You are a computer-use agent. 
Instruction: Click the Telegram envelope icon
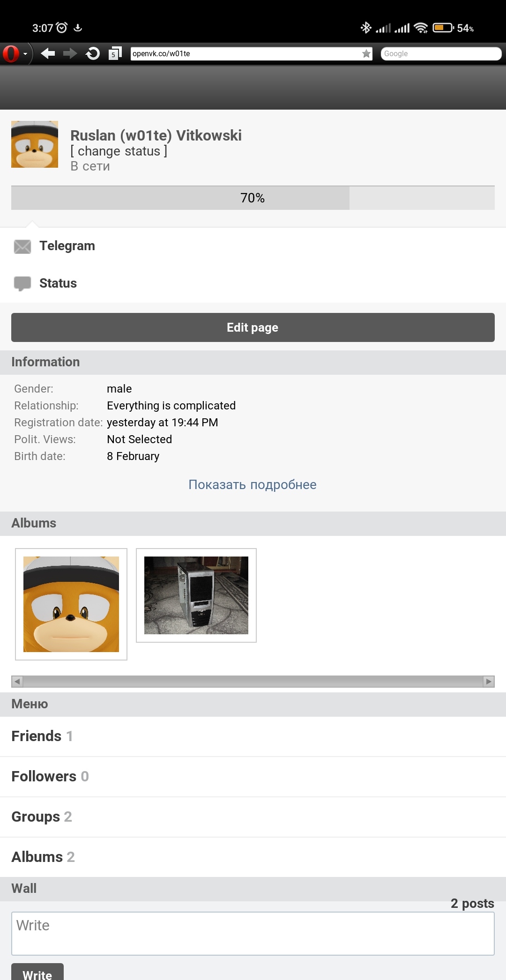pos(22,245)
